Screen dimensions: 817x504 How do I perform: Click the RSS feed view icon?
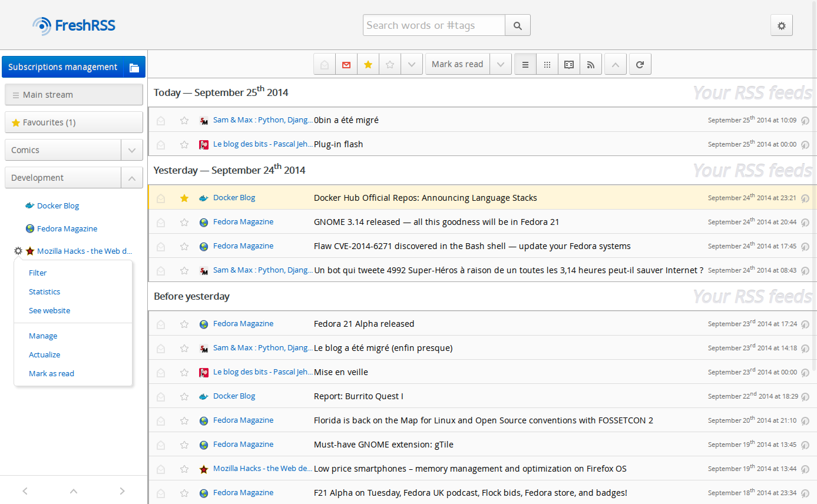click(590, 64)
